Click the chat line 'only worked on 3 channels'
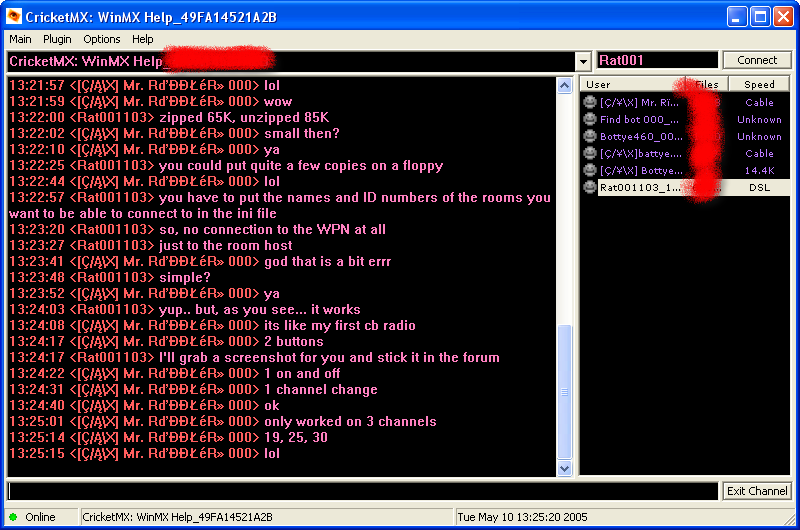The width and height of the screenshot is (800, 530). tap(350, 421)
